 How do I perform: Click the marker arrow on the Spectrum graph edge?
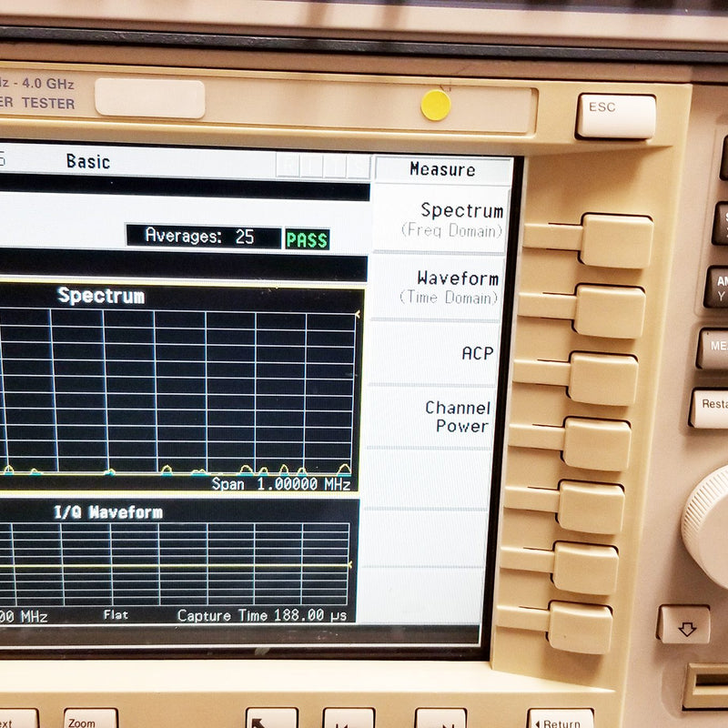[x=358, y=315]
